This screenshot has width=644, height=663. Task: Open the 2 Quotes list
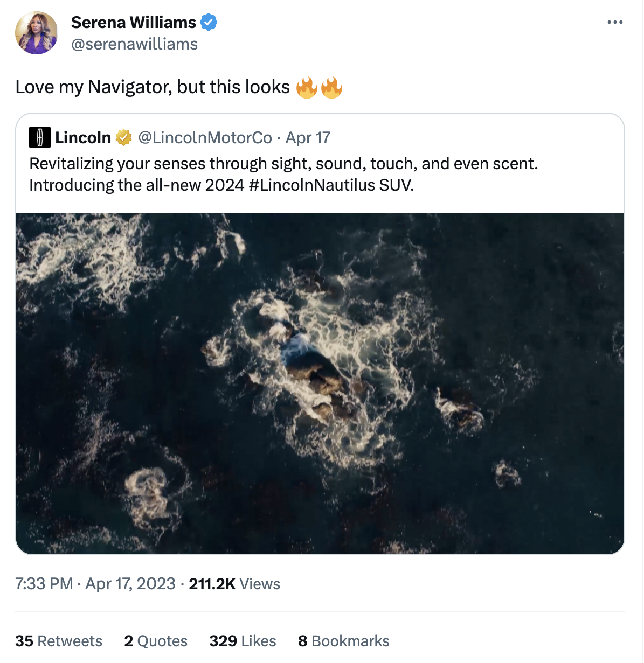pyautogui.click(x=156, y=641)
